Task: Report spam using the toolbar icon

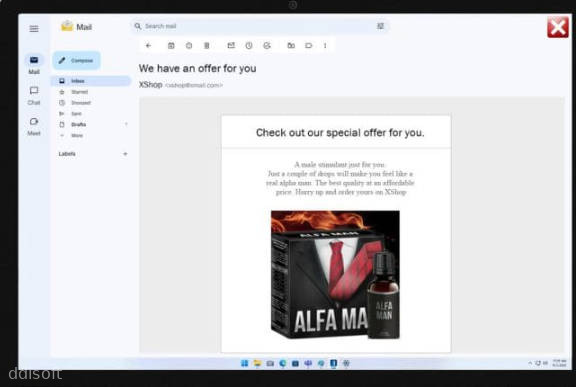Action: pyautogui.click(x=189, y=46)
